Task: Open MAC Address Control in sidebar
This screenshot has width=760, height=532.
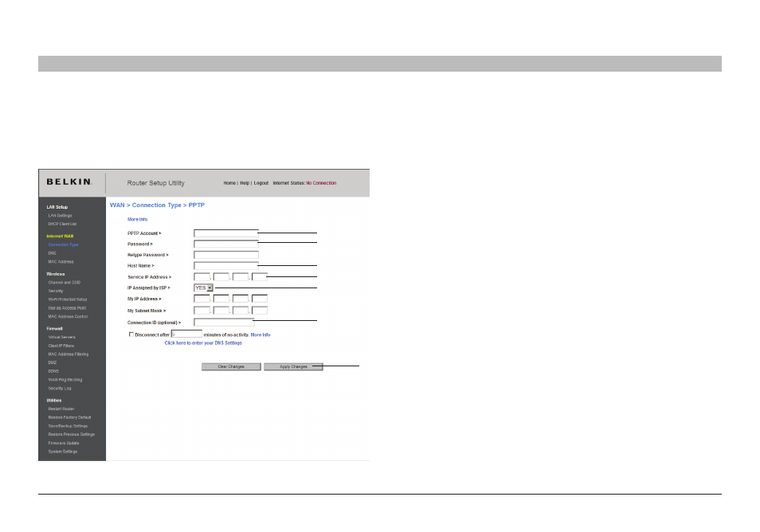Action: (68, 316)
